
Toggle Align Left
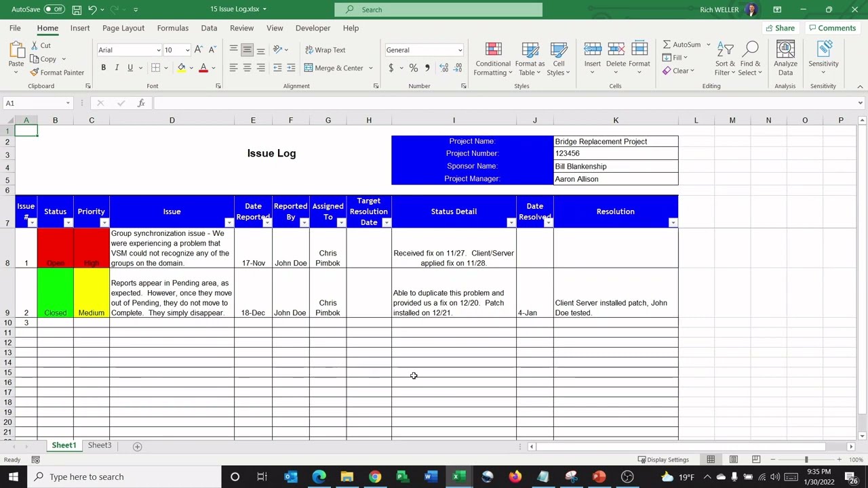point(233,68)
